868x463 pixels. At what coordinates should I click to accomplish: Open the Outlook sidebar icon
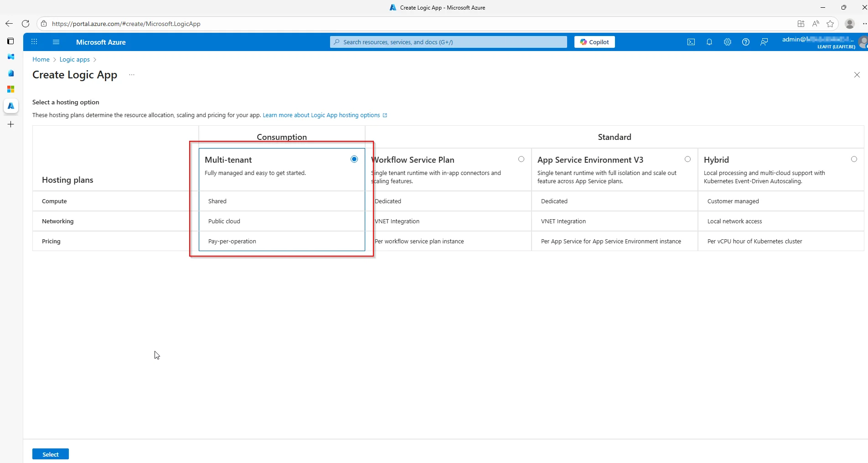point(11,57)
